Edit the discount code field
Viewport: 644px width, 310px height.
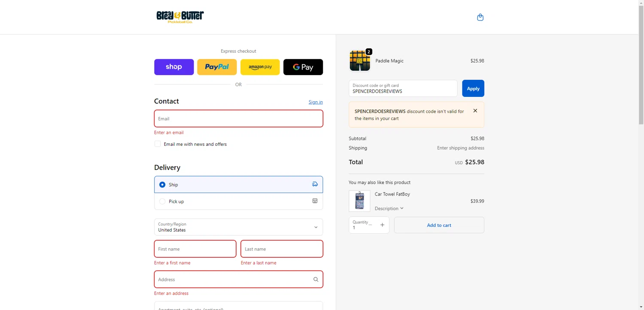(x=403, y=88)
